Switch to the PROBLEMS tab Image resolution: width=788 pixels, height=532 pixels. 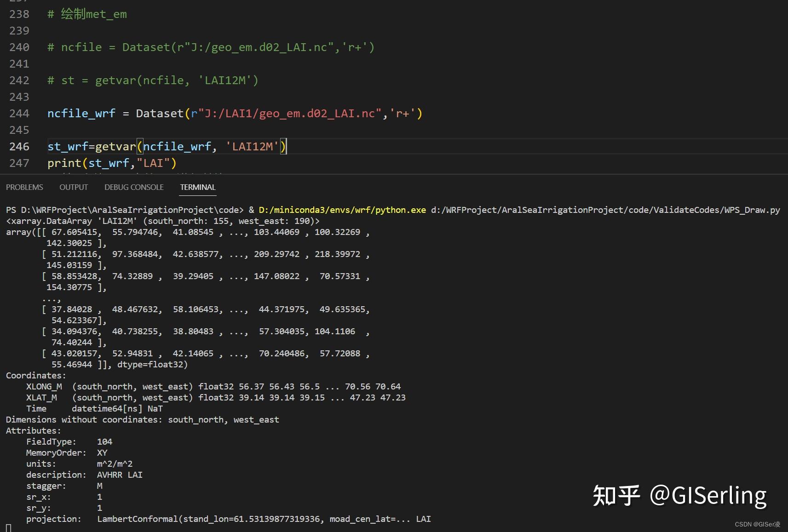tap(24, 187)
